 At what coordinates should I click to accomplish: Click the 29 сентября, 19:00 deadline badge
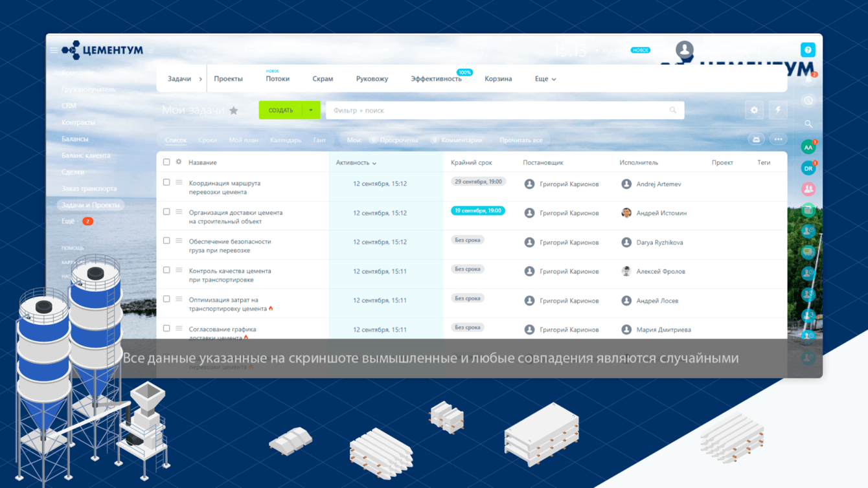pos(478,181)
